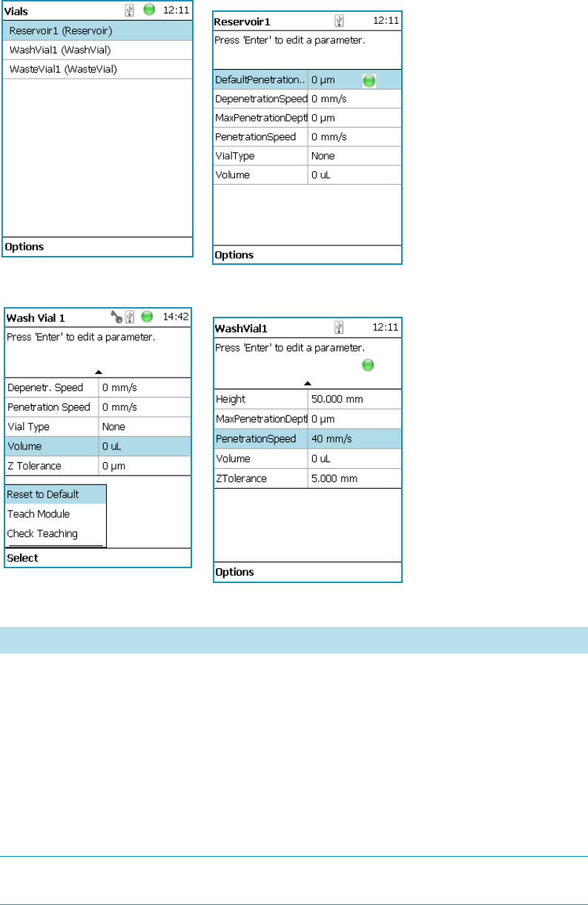Screen dimensions: 588x905
Task: Click VialType value None in Reservoir1
Action: click(x=323, y=157)
